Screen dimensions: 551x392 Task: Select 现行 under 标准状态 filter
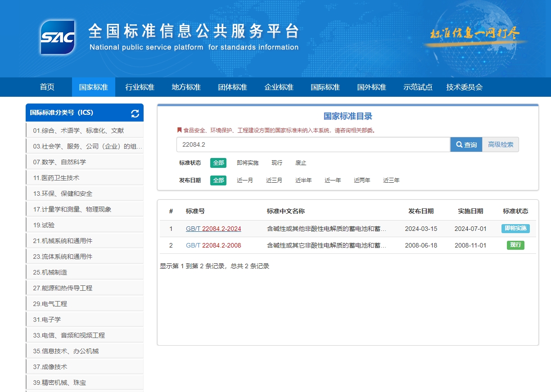tap(276, 163)
